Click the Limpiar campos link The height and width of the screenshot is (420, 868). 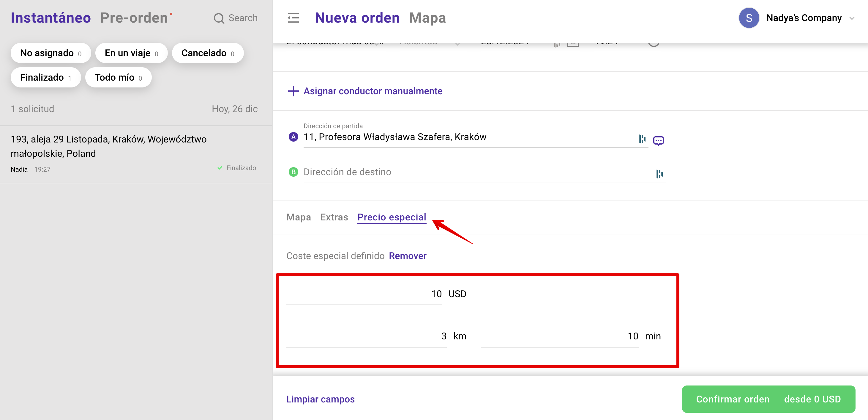(x=320, y=399)
